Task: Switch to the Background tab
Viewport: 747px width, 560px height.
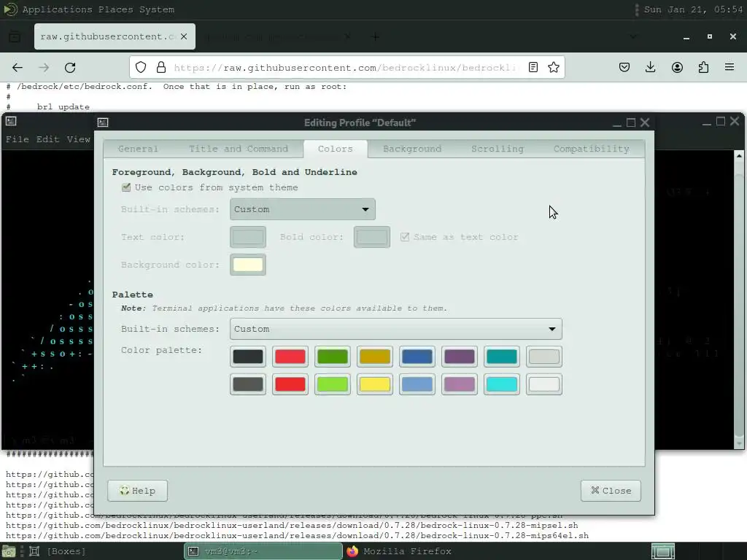Action: point(412,149)
